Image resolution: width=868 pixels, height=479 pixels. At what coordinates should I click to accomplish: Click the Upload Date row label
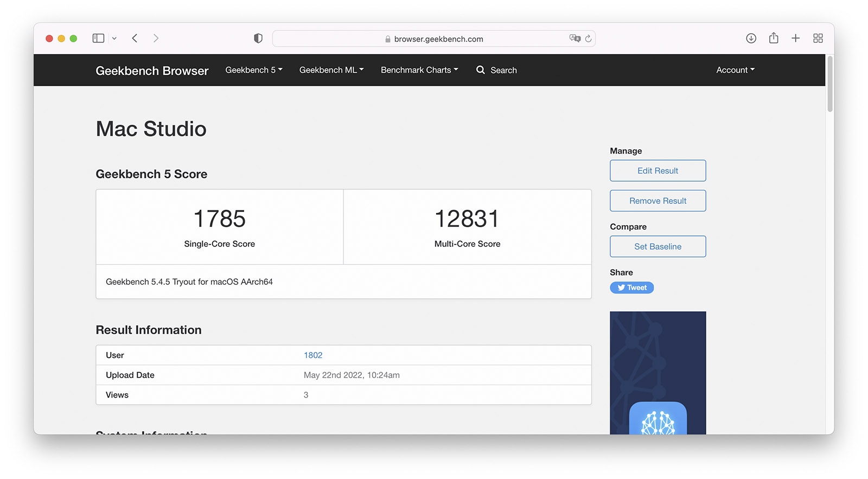point(130,375)
